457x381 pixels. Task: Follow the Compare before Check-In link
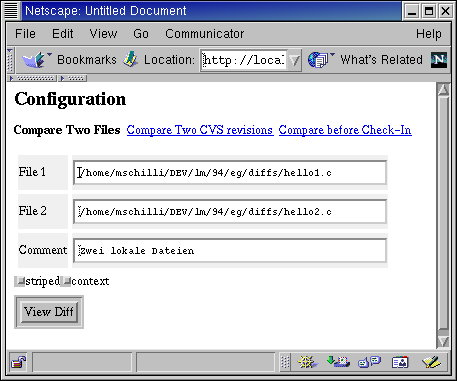(345, 130)
